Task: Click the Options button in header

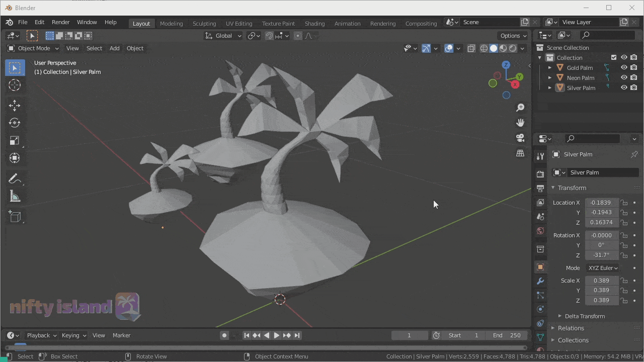Action: 513,36
